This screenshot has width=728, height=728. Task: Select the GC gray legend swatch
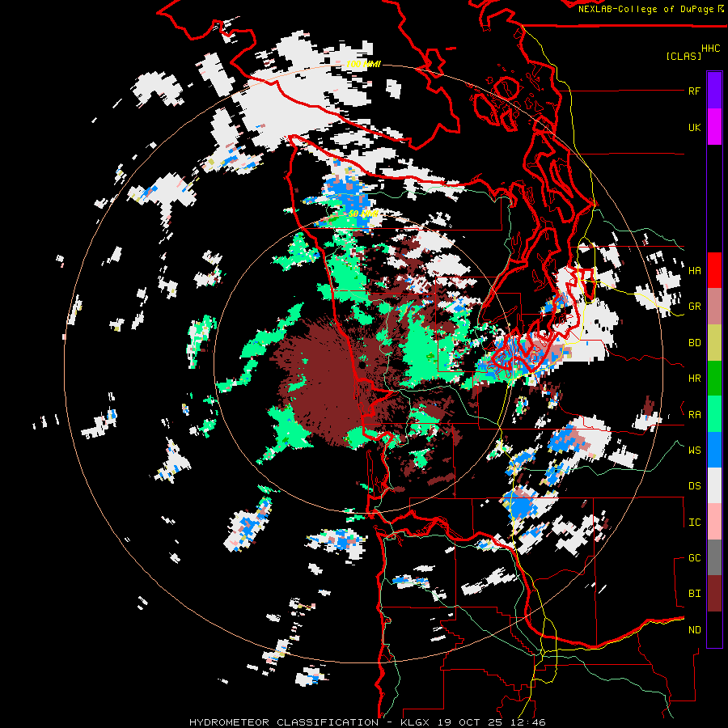714,557
